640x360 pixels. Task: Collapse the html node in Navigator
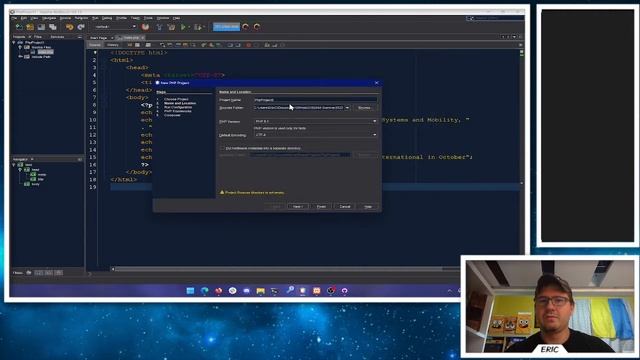(x=14, y=165)
